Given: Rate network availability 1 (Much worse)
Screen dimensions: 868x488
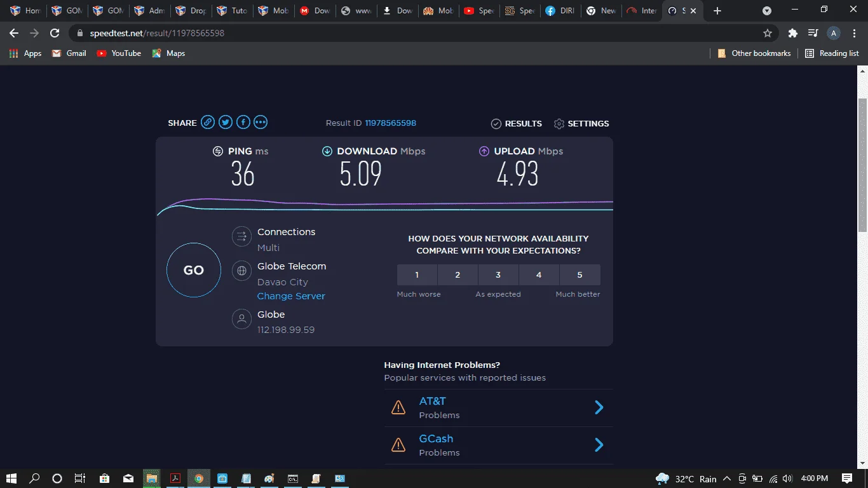Looking at the screenshot, I should pos(417,275).
